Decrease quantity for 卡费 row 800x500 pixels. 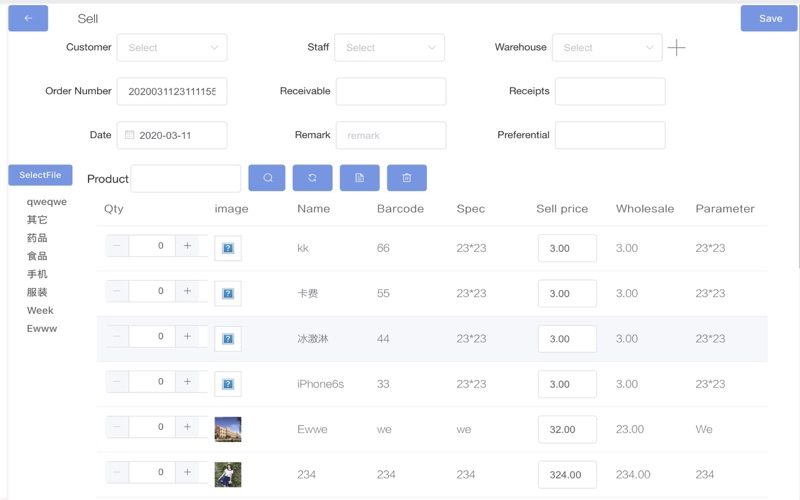tap(117, 291)
